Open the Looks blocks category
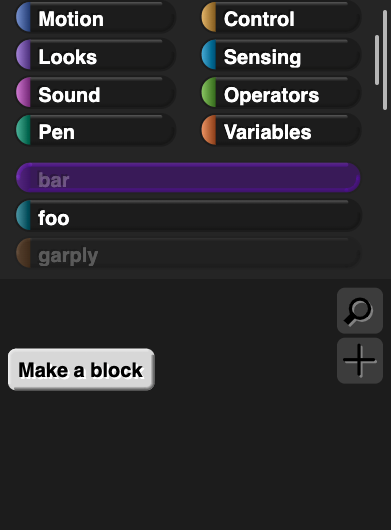The height and width of the screenshot is (530, 391). coord(96,55)
